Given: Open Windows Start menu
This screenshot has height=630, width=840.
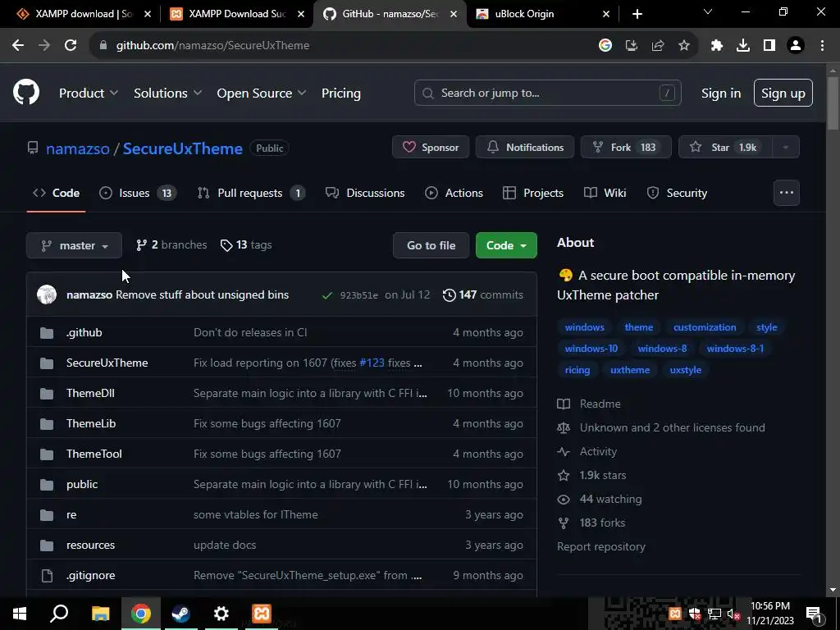Looking at the screenshot, I should (x=20, y=614).
